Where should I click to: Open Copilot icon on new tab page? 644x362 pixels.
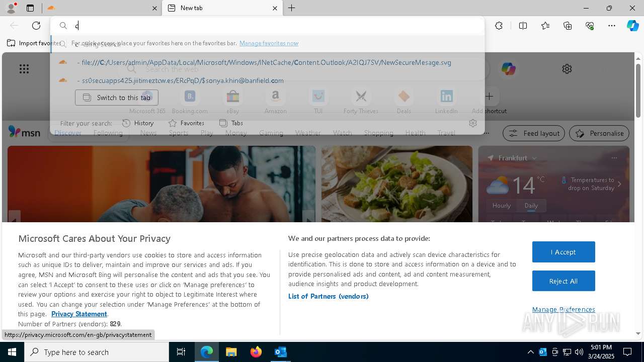tap(508, 69)
